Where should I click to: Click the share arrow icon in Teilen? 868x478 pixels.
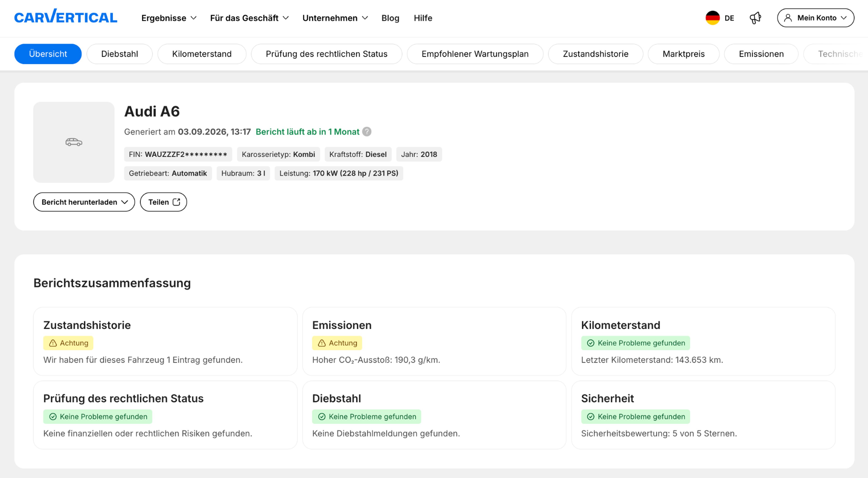click(176, 202)
